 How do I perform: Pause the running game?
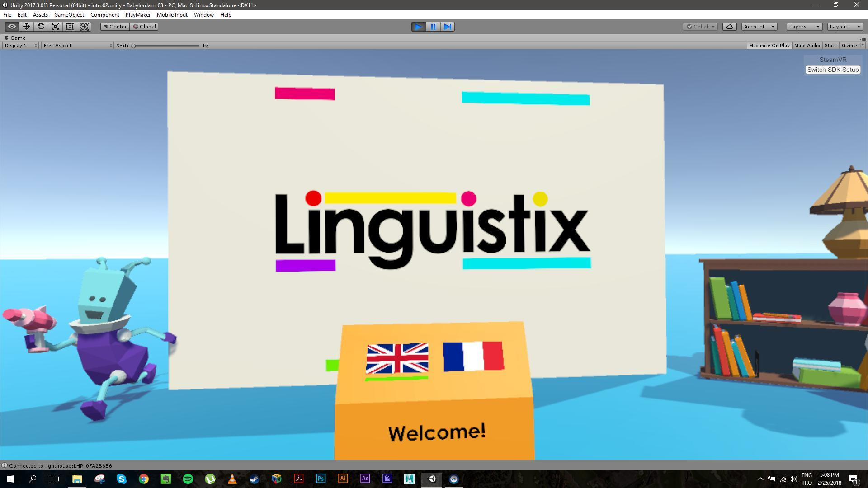coord(433,27)
